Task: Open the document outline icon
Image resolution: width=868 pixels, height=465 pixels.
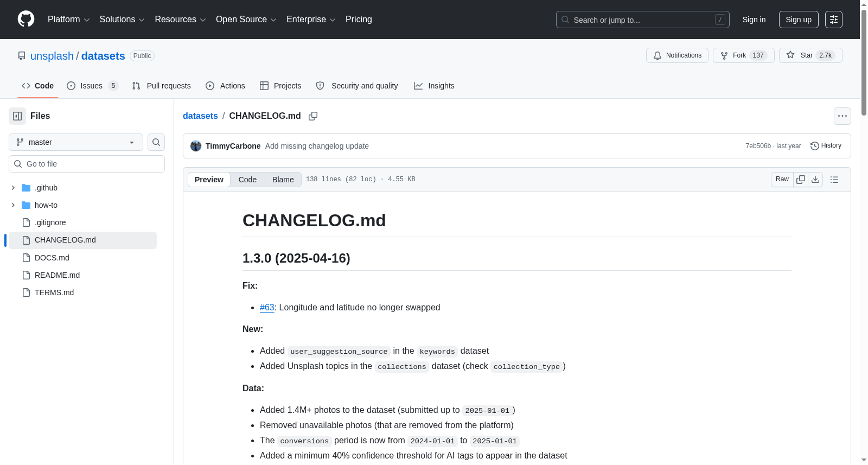Action: click(834, 180)
